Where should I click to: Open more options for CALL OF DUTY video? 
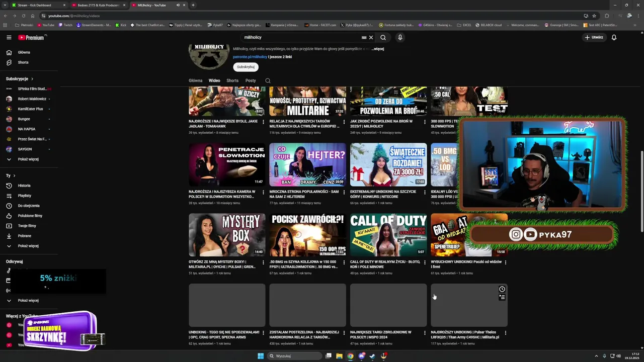[x=425, y=262]
